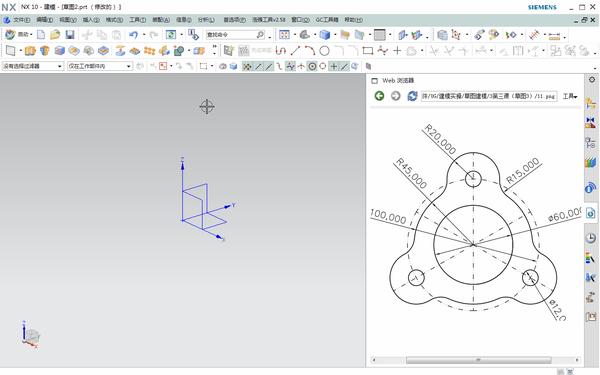
Task: Toggle the arc center snap point button
Action: [x=312, y=66]
